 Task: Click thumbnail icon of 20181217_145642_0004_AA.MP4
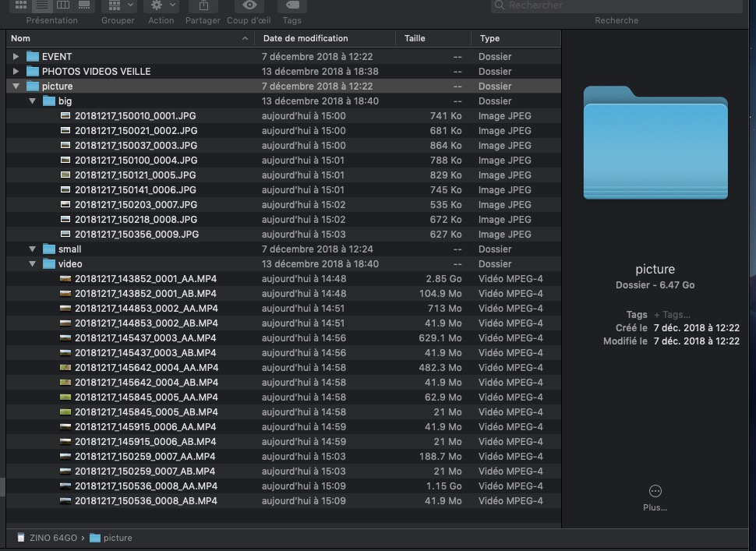(x=65, y=368)
